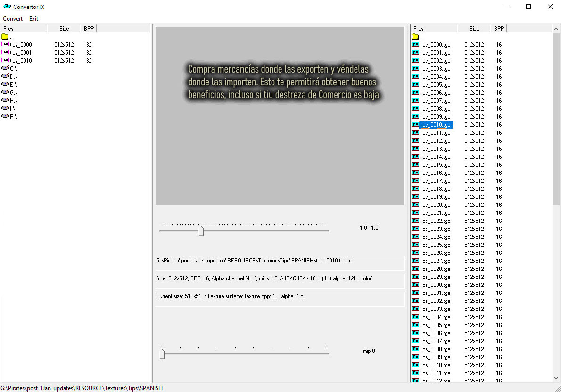The image size is (561, 392).
Task: Click right panel Files column header
Action: (419, 29)
